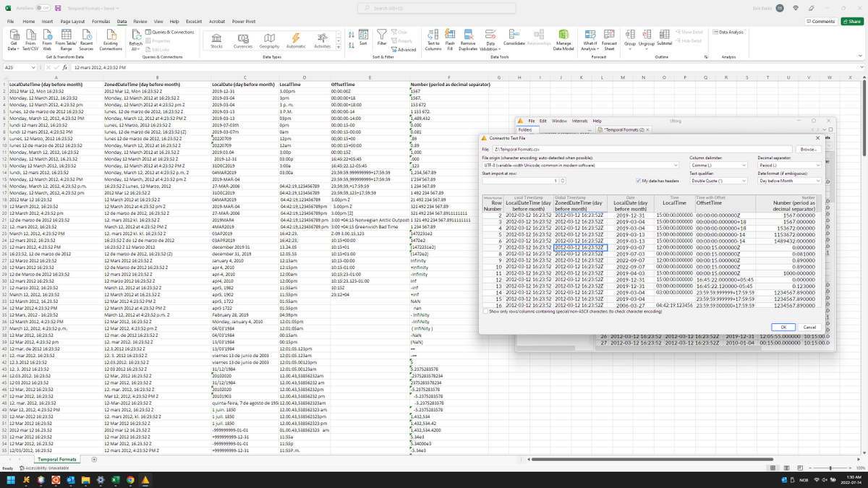The image size is (868, 488).
Task: Open Advanced filter options
Action: [x=405, y=49]
